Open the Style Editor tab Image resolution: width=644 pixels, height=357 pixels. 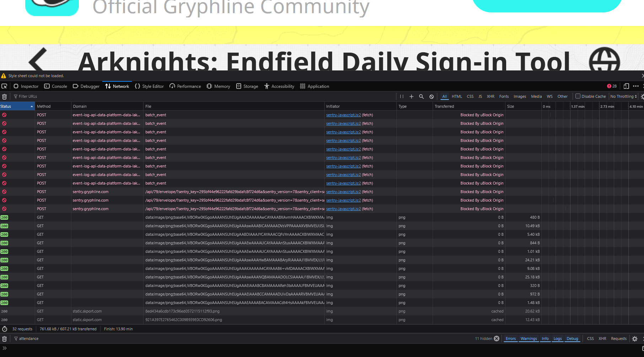coord(149,86)
